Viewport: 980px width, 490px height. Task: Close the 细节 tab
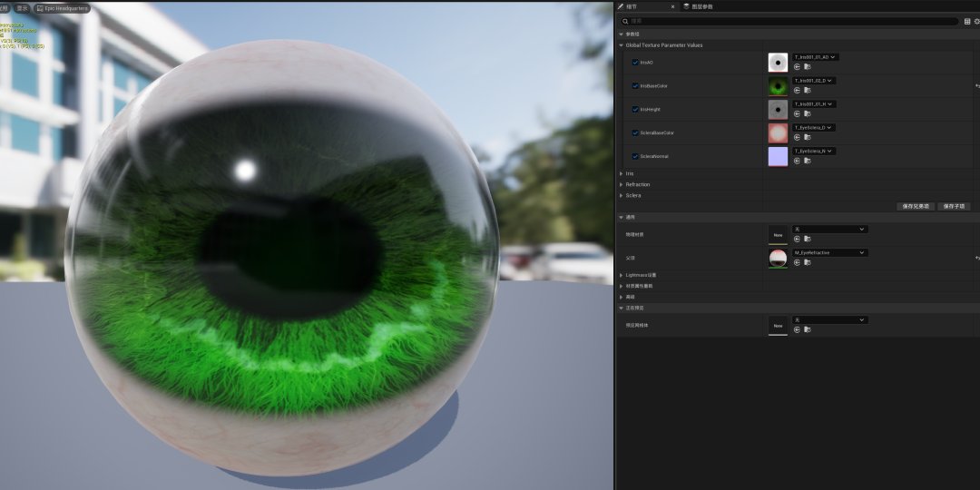pos(673,6)
